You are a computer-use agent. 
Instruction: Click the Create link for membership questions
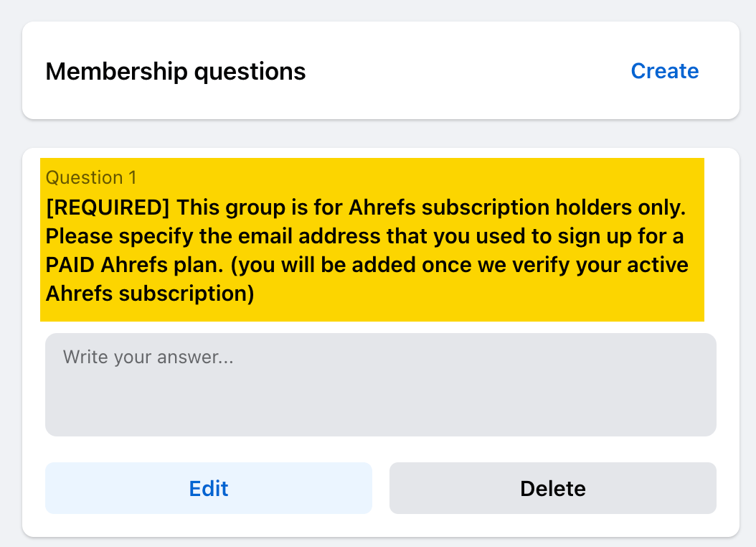coord(664,70)
